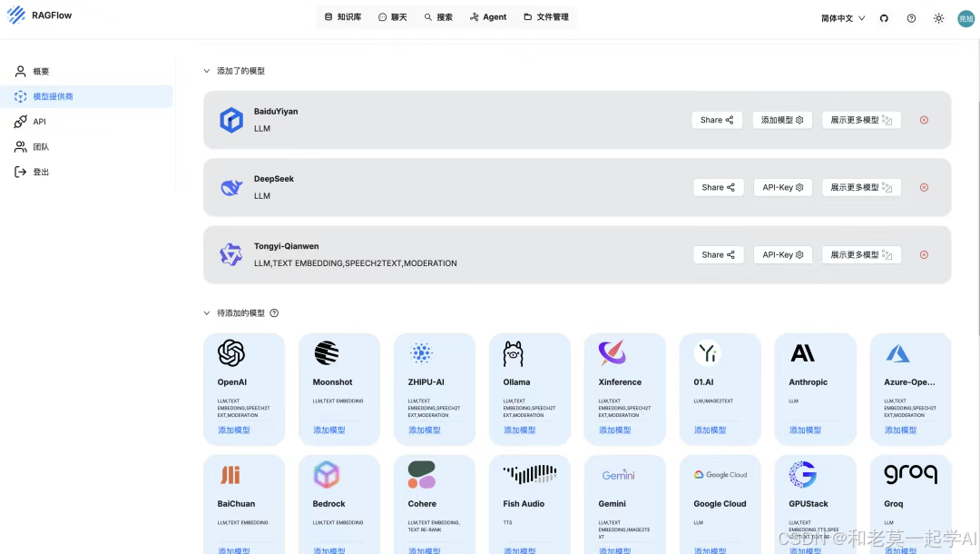Click Share for BaiduYiyan
This screenshot has width=980, height=554.
coord(717,120)
